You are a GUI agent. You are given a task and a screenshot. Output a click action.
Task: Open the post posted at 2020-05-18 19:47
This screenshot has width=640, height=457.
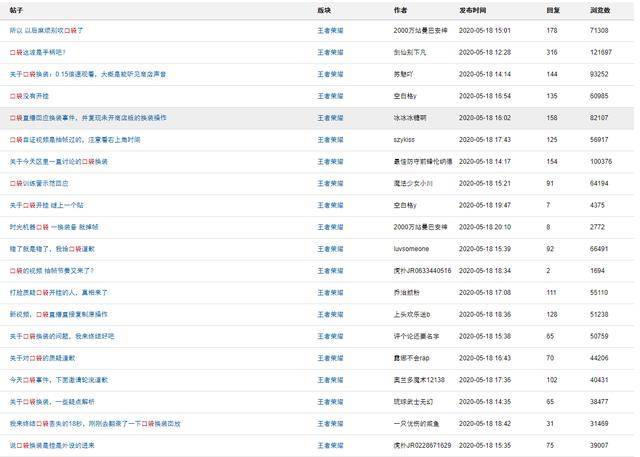click(x=46, y=205)
